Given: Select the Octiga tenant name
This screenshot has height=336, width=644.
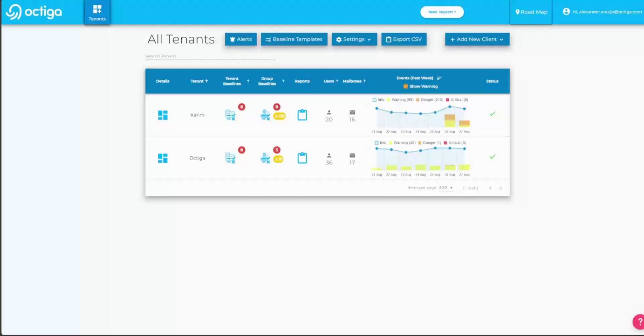Looking at the screenshot, I should [197, 158].
